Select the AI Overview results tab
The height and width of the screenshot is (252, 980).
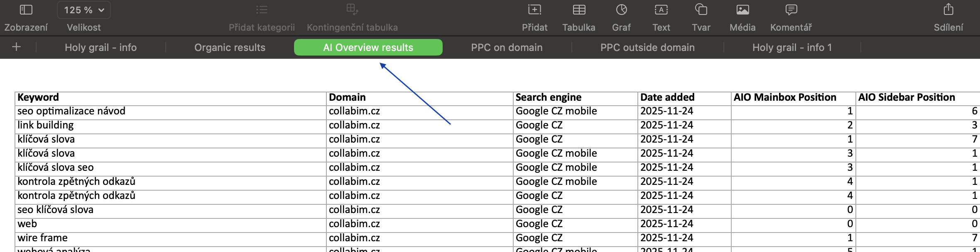pos(368,47)
